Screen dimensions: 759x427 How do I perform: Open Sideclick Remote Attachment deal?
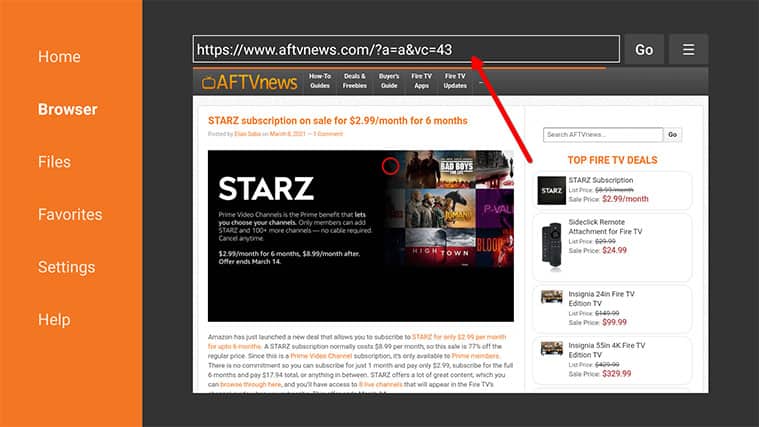(x=605, y=227)
